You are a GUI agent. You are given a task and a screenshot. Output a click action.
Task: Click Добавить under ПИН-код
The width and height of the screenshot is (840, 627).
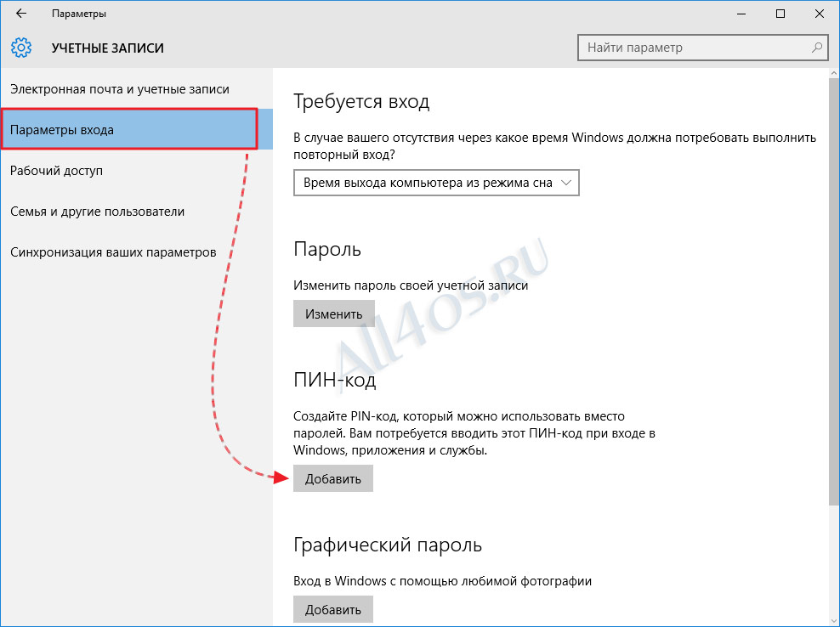pos(332,478)
